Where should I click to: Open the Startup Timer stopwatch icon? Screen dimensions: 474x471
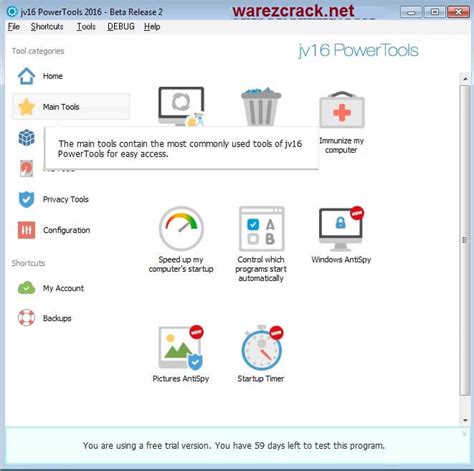point(262,348)
